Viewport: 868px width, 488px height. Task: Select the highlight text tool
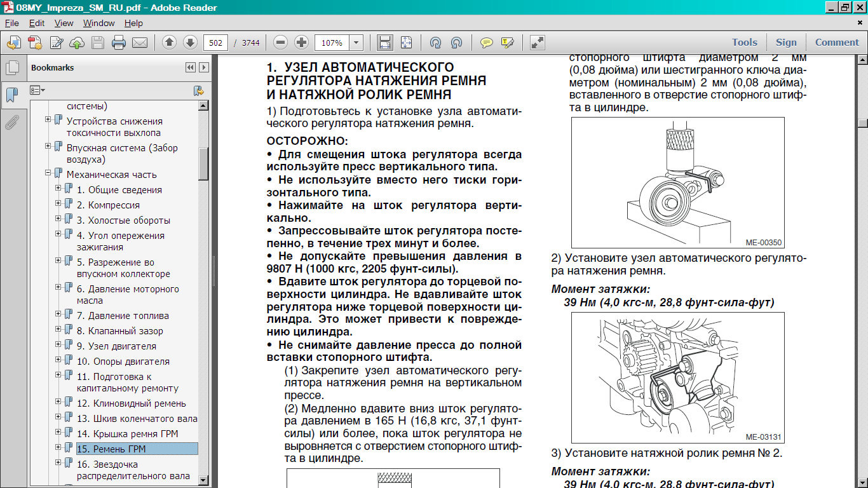507,43
